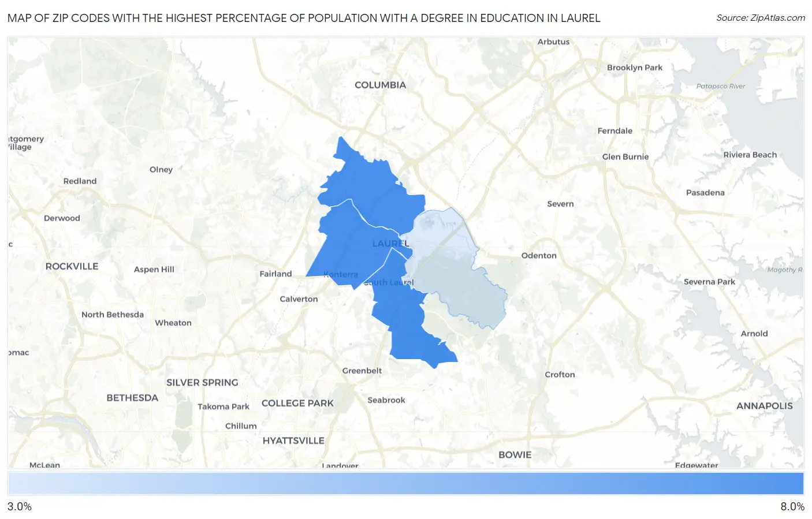812x519 pixels.
Task: Click the Pasadena label
Action: coord(705,192)
